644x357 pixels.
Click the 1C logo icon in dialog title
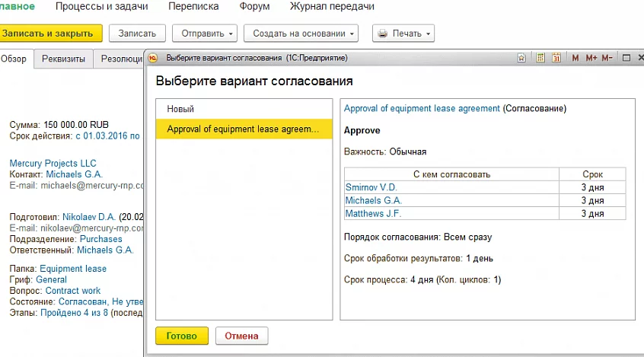click(153, 58)
